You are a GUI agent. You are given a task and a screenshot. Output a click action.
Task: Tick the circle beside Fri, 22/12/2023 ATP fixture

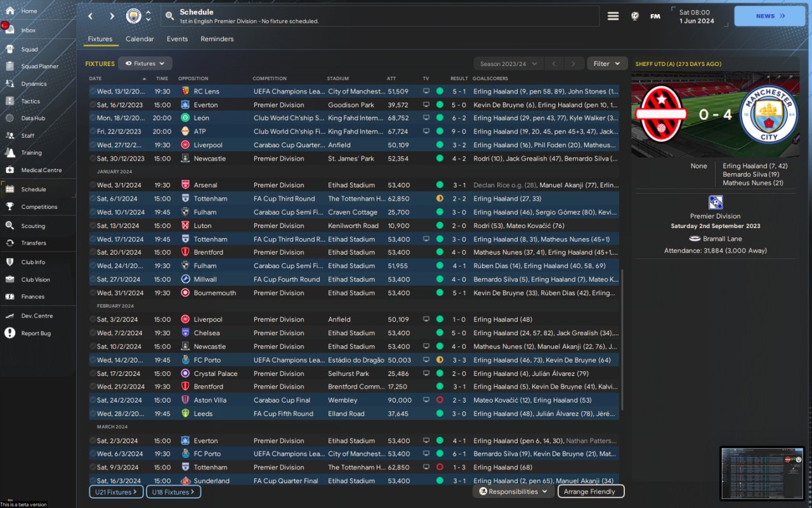93,131
